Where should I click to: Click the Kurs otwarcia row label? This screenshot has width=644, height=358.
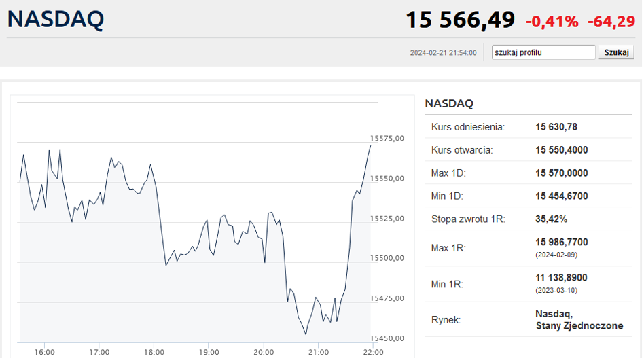(x=461, y=150)
